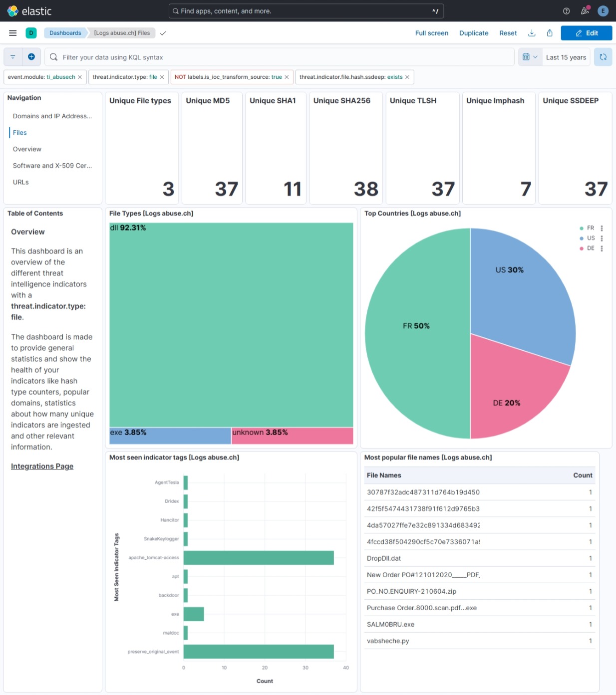Click the refresh query icon

pyautogui.click(x=603, y=57)
